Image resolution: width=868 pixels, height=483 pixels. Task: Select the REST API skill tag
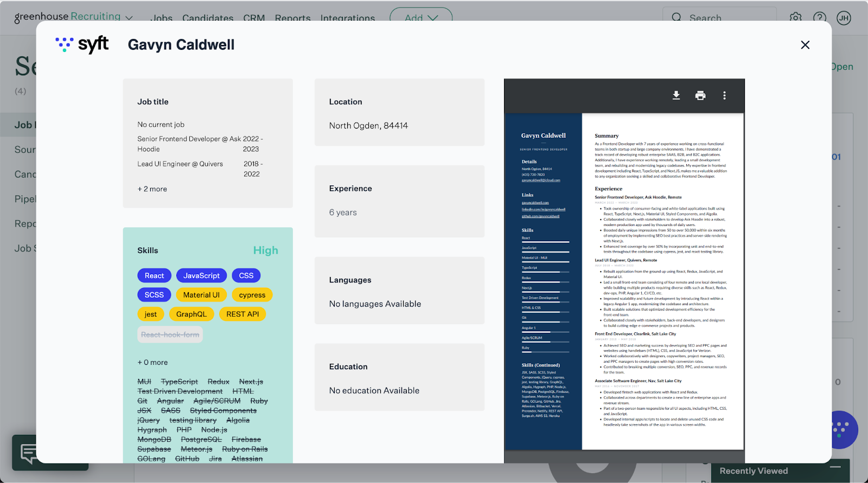(242, 314)
